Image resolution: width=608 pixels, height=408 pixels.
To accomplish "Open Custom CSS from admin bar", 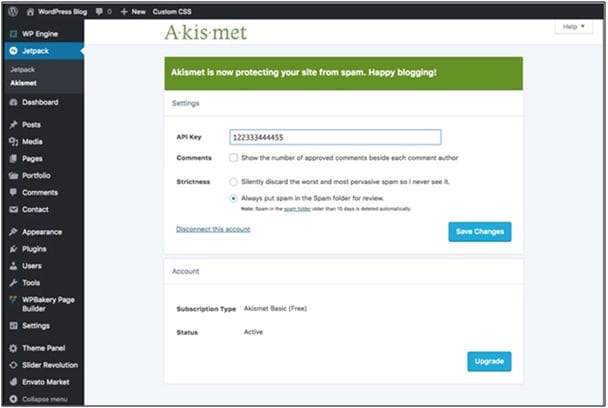I will point(172,12).
